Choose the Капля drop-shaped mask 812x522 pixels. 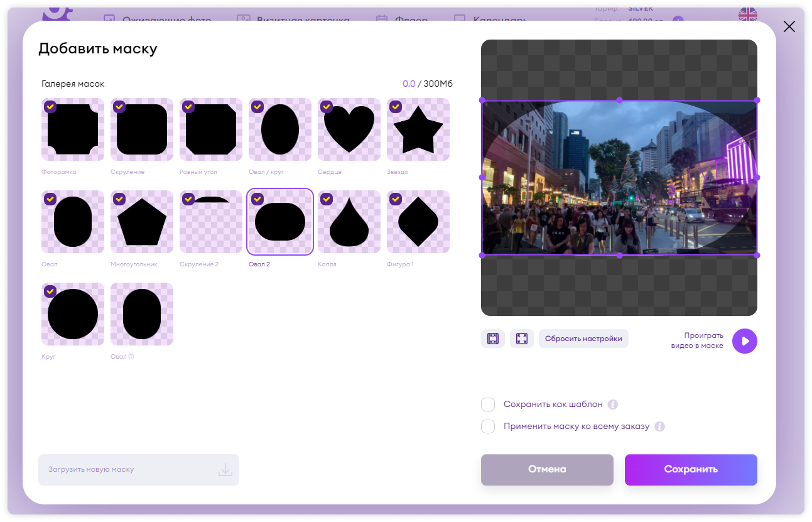(x=349, y=222)
